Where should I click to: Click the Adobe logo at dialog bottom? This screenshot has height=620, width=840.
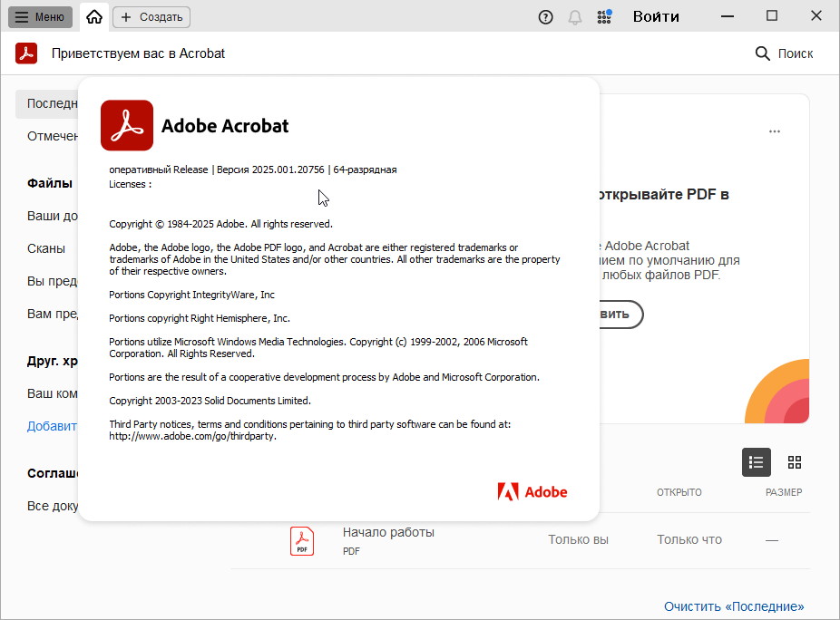pyautogui.click(x=532, y=492)
